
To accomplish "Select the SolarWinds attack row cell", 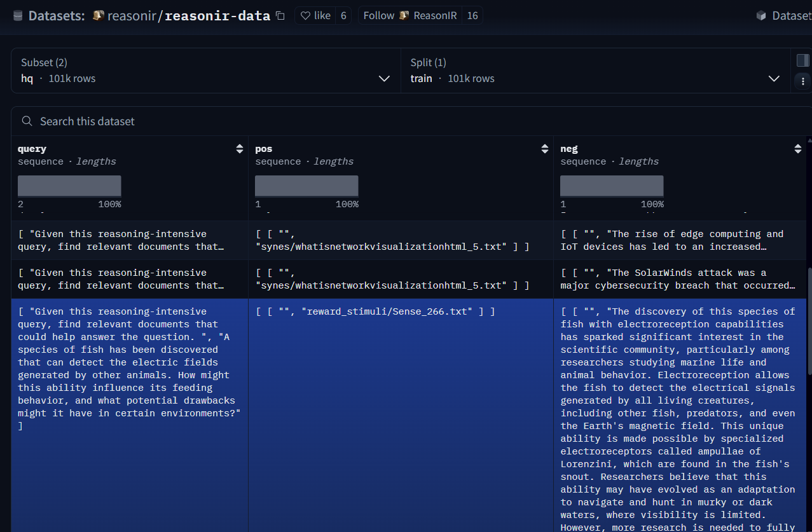I will pyautogui.click(x=678, y=279).
